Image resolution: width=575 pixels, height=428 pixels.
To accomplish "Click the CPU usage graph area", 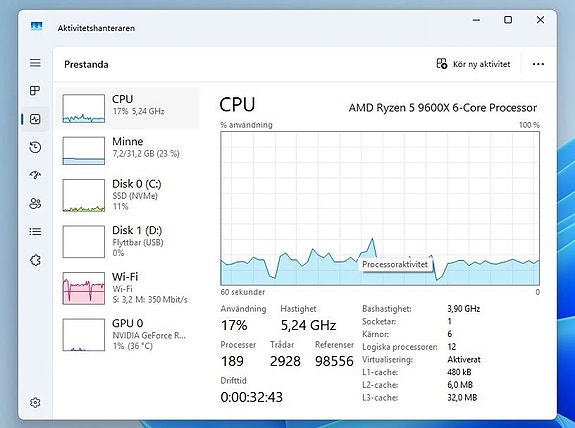I will coord(380,208).
